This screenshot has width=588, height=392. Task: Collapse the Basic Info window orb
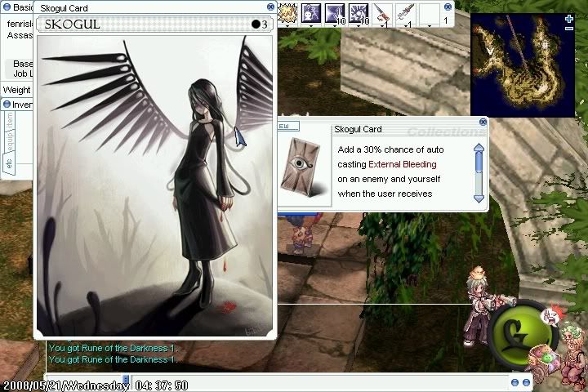[x=7, y=7]
